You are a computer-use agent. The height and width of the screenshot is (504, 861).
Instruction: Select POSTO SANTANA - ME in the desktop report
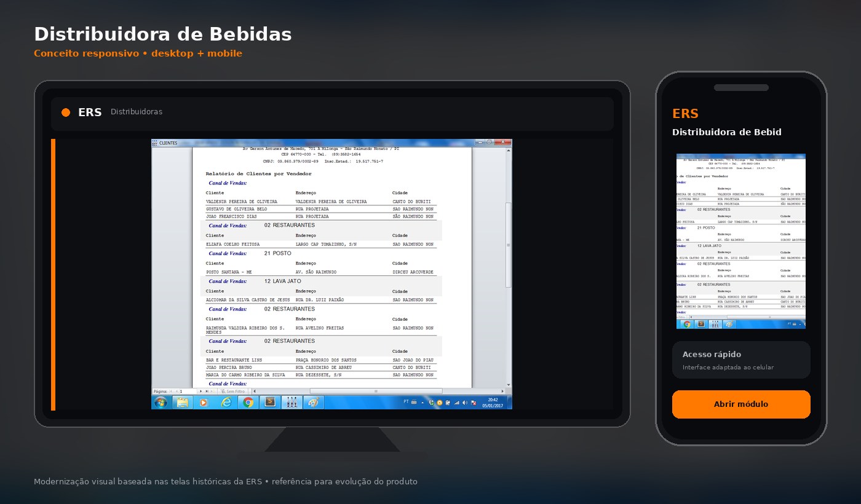229,272
